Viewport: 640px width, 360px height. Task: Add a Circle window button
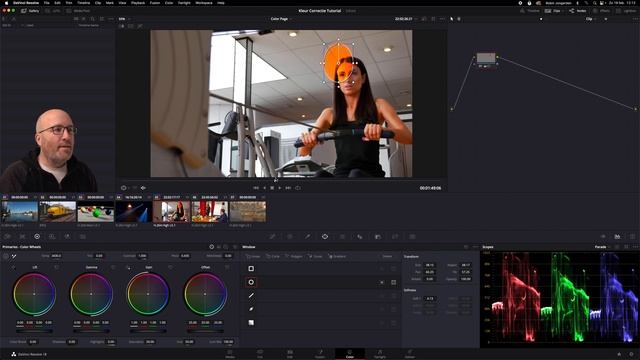pyautogui.click(x=273, y=256)
